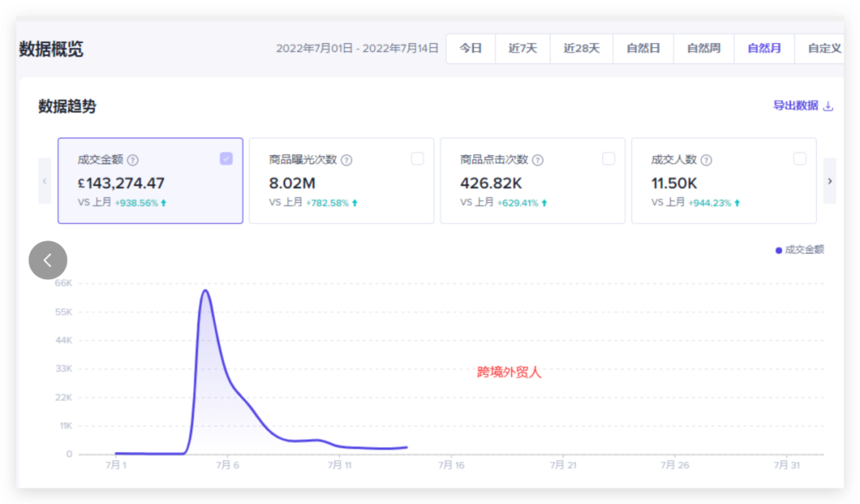Click the download icon next to 导出数据
The width and height of the screenshot is (860, 504).
829,106
